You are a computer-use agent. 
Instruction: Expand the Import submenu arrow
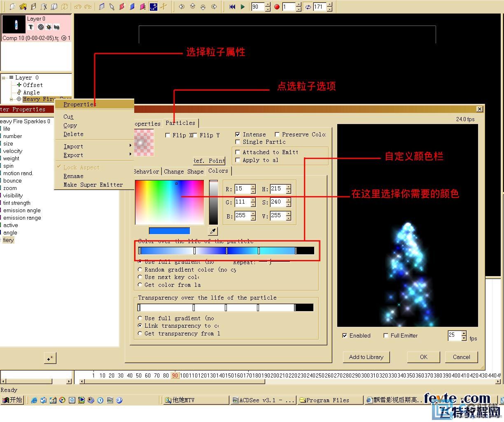tap(130, 145)
